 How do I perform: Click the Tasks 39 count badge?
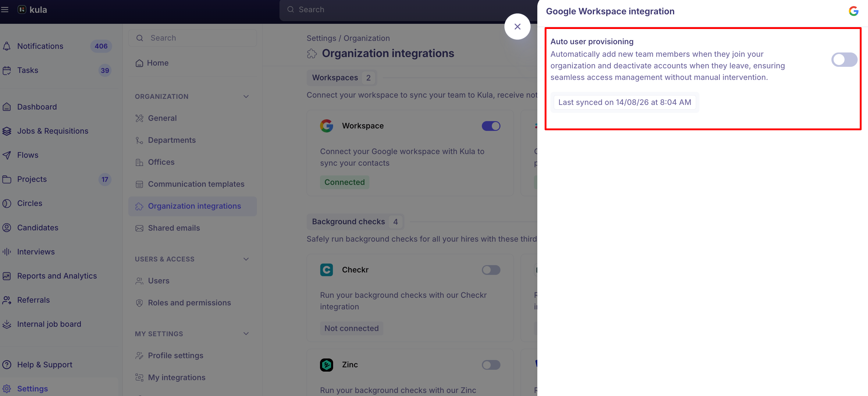[x=105, y=70]
